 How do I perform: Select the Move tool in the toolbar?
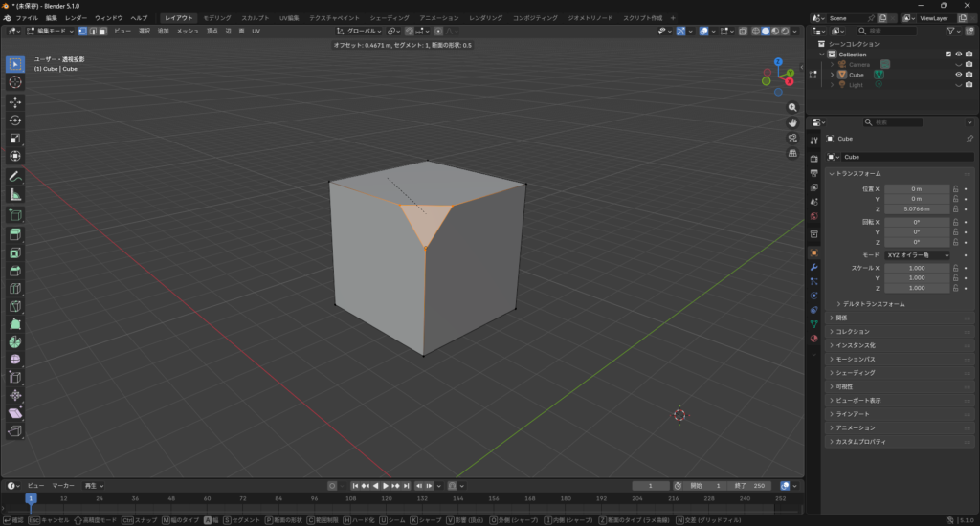pyautogui.click(x=15, y=101)
